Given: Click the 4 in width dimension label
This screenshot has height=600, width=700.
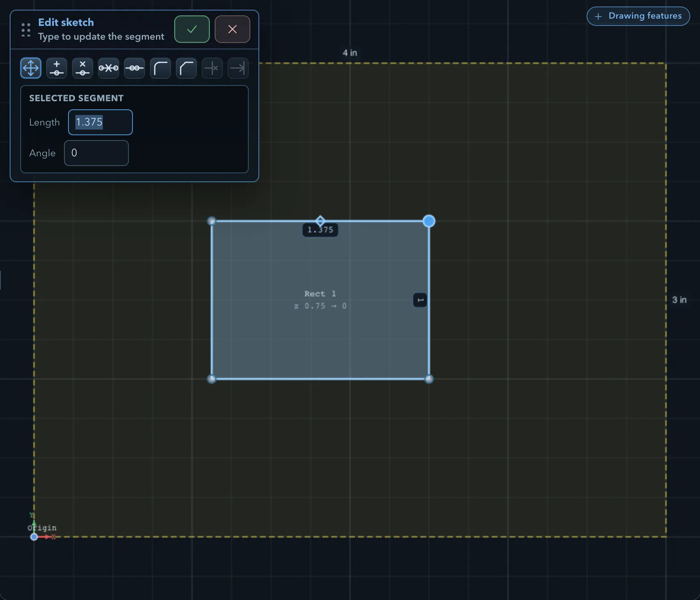Looking at the screenshot, I should pos(350,53).
